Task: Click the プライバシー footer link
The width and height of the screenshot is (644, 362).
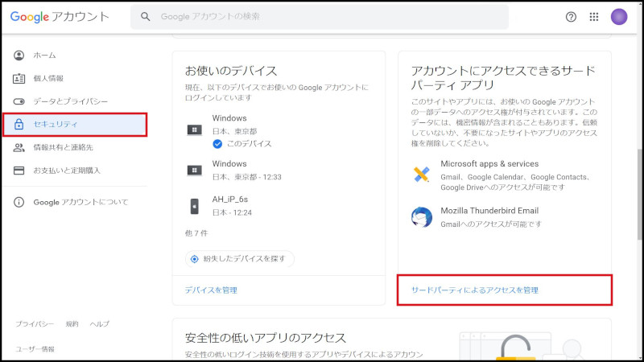Action: [x=35, y=323]
